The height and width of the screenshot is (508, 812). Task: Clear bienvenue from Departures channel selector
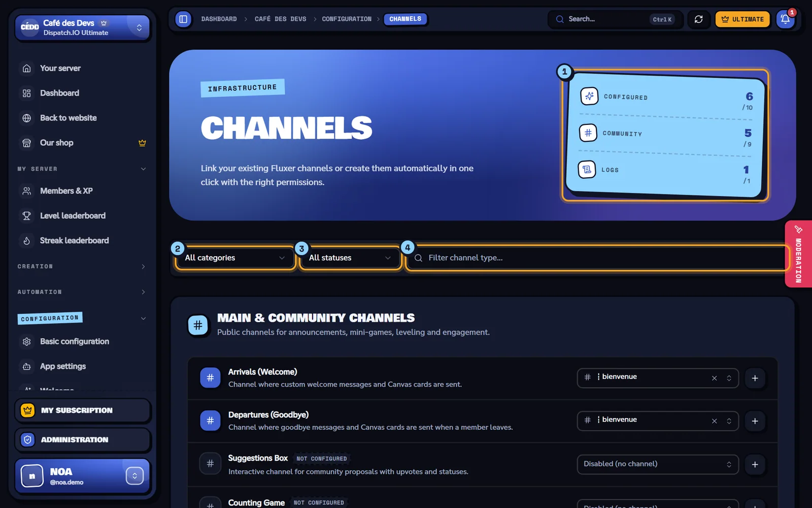click(714, 421)
